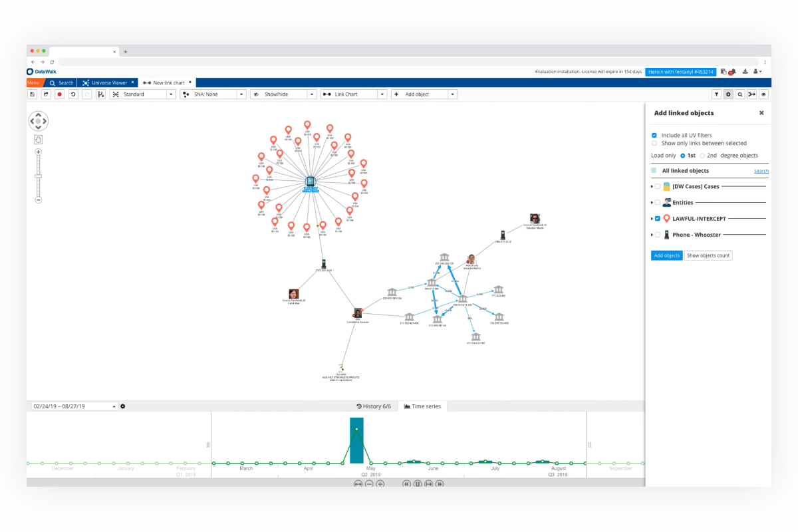Click the Add objects button
The image size is (798, 532).
click(666, 255)
